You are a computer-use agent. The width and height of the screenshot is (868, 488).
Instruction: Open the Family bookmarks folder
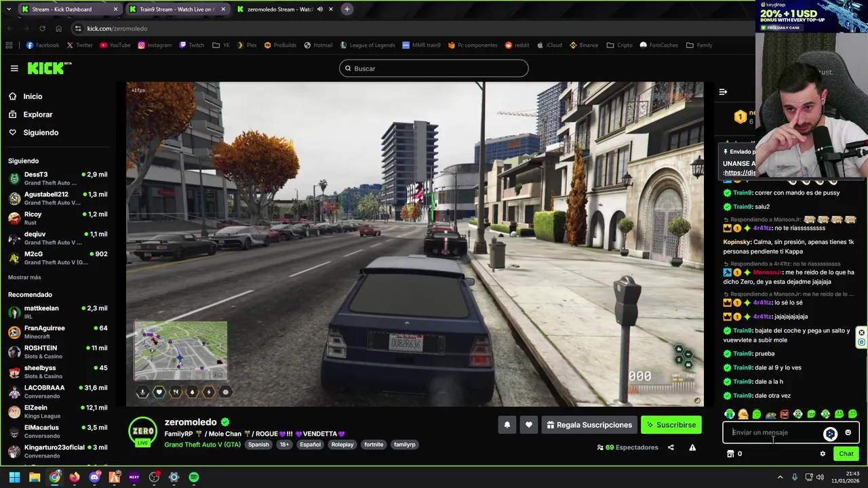699,45
